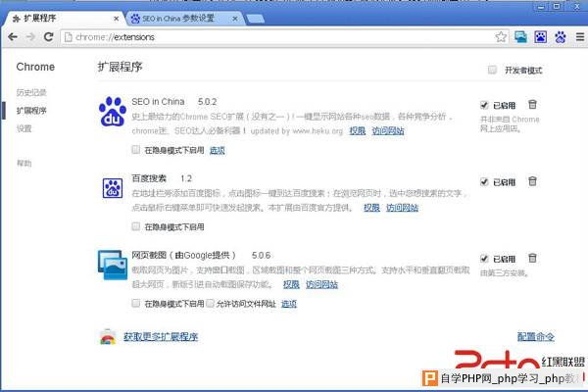Open a new tab

(256, 19)
